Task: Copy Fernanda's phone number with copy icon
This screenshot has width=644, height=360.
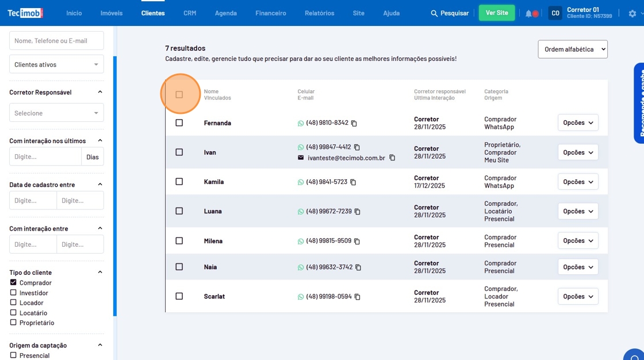Action: 354,123
